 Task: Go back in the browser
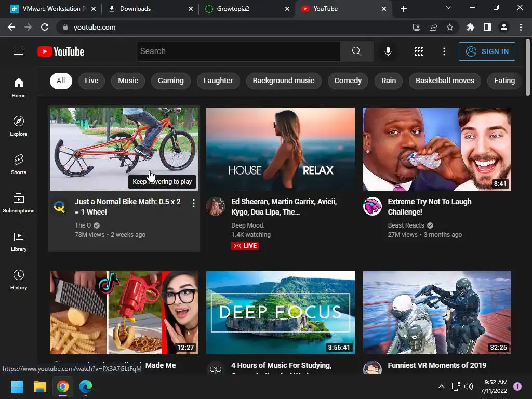[11, 27]
